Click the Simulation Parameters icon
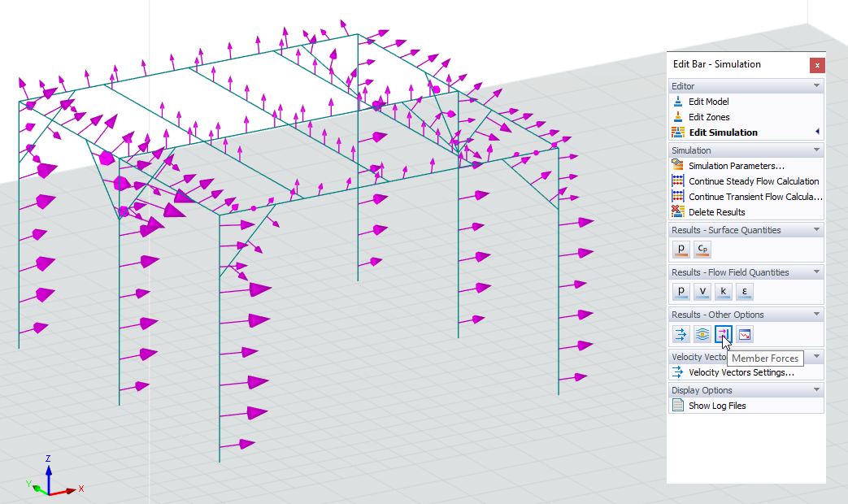 (677, 165)
